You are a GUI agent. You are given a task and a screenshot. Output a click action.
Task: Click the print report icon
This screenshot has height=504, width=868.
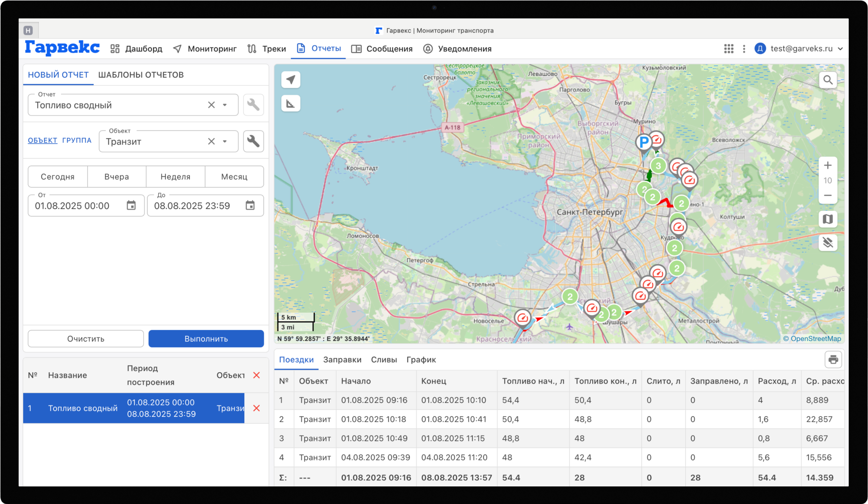tap(833, 359)
